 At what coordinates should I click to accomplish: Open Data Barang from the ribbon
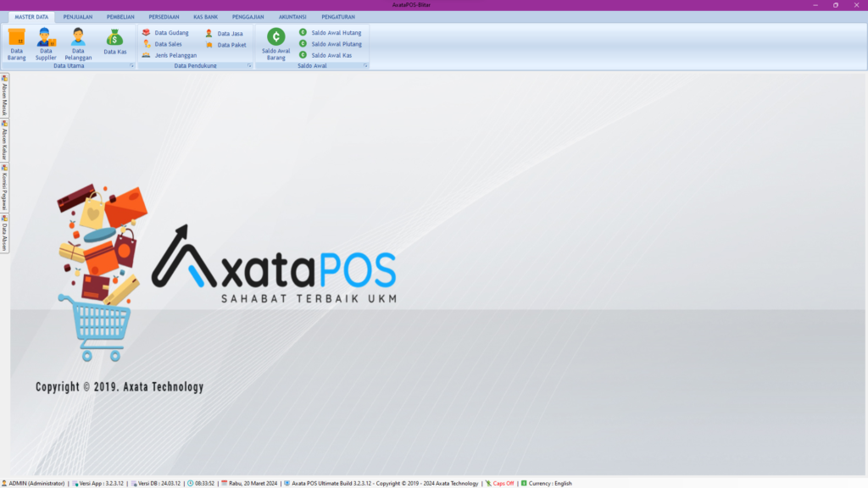pos(17,44)
